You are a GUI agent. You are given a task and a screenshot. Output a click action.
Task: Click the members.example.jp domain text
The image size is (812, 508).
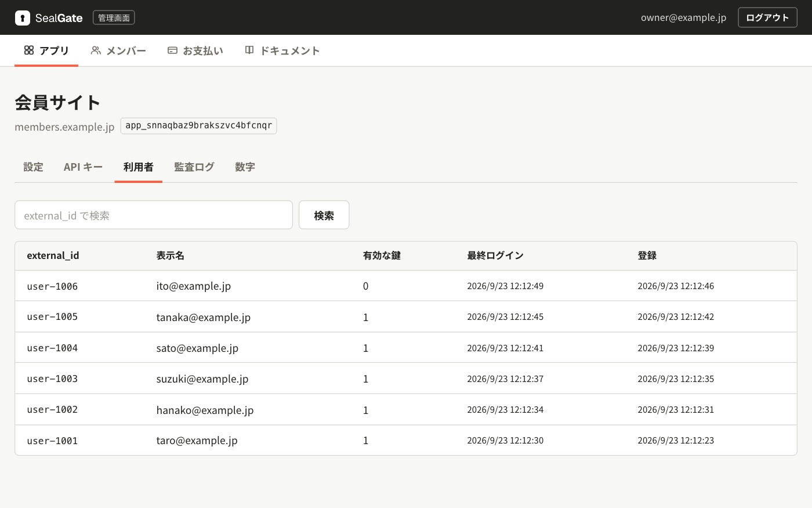tap(64, 127)
